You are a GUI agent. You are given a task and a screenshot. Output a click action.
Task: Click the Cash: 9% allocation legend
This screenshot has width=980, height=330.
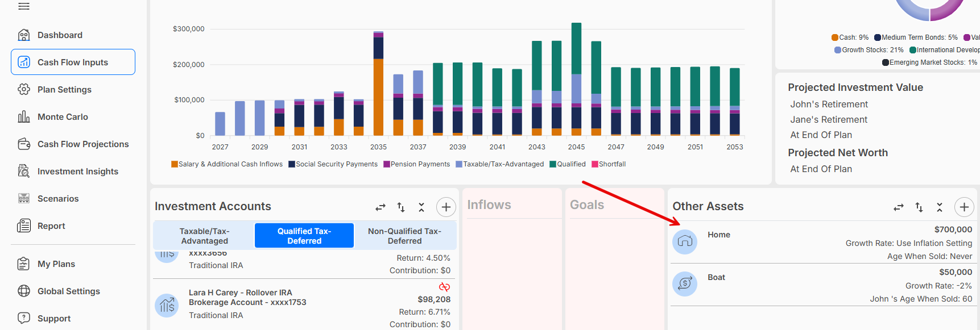850,37
